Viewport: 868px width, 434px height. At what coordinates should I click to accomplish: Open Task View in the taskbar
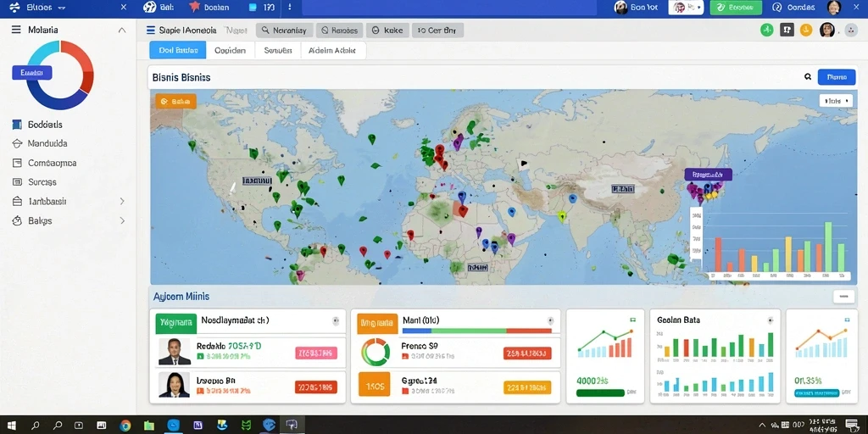click(x=79, y=426)
